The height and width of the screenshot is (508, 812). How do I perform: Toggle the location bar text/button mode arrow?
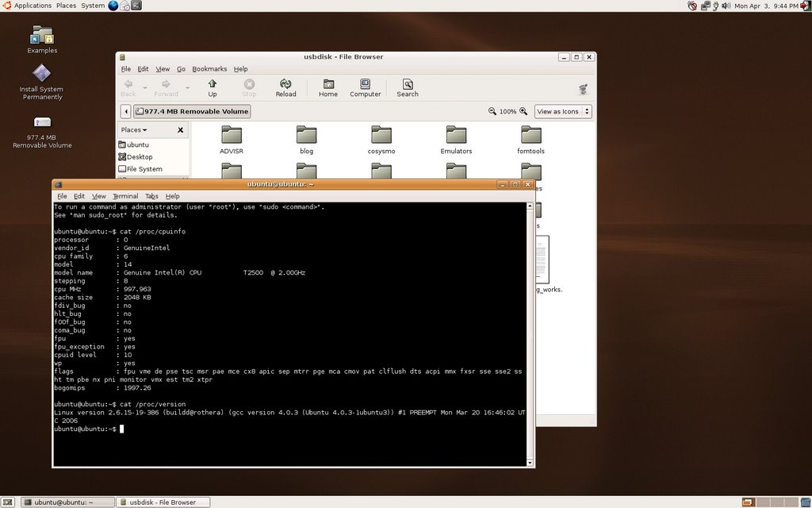pos(125,112)
